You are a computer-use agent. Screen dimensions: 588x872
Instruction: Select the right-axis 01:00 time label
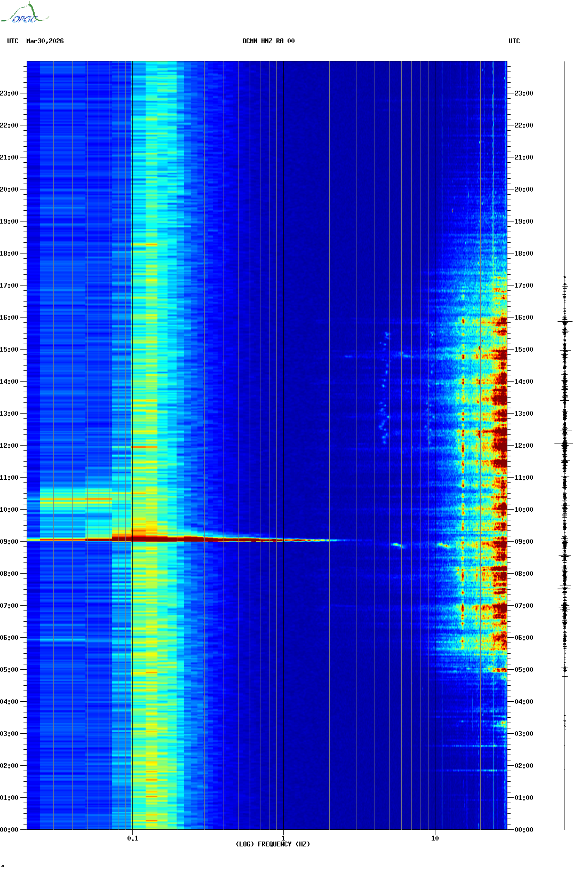[x=523, y=798]
